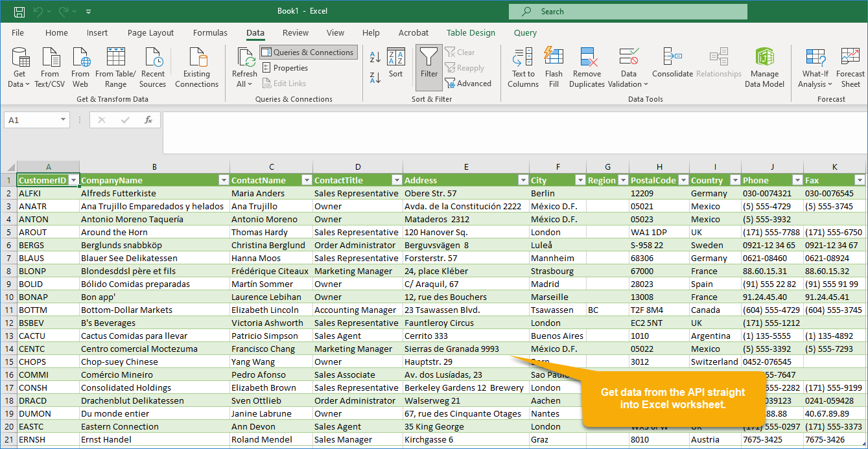Open the Address filter dropdown
The height and width of the screenshot is (449, 868).
pos(522,180)
